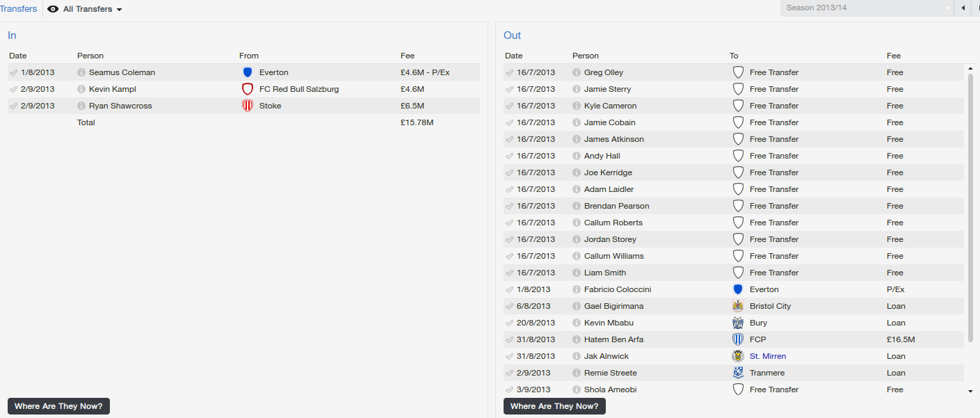Toggle the eye icon view filter
Image resolution: width=980 pixels, height=418 pixels.
coord(53,9)
